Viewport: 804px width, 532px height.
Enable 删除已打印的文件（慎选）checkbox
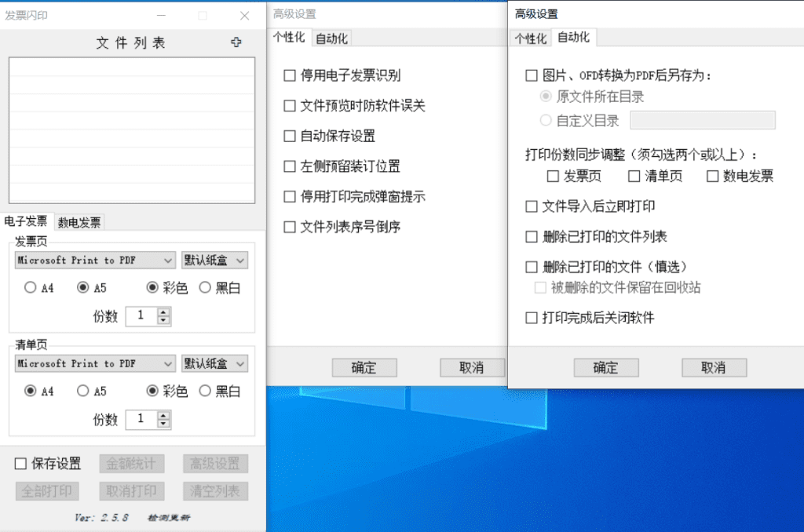coord(532,267)
